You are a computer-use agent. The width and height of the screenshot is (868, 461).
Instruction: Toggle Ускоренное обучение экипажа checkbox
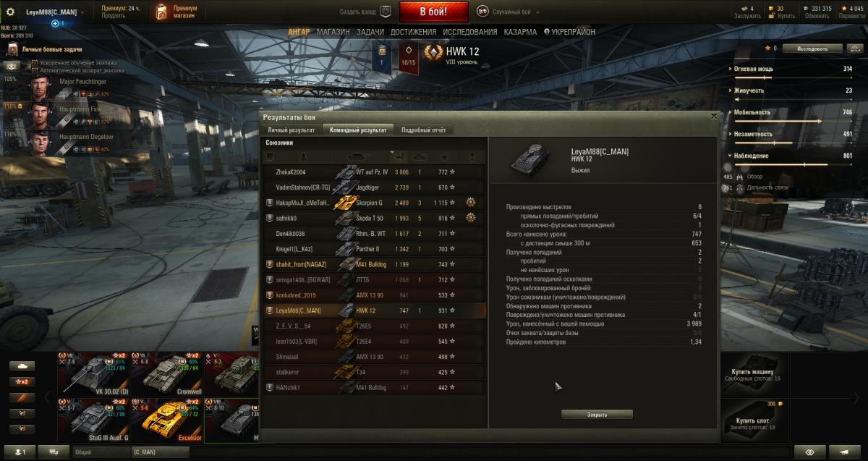[34, 64]
